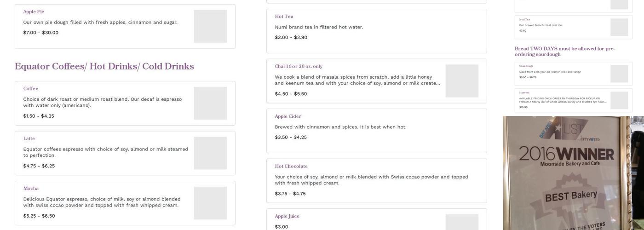Click the Latte item image placeholder

(210, 153)
